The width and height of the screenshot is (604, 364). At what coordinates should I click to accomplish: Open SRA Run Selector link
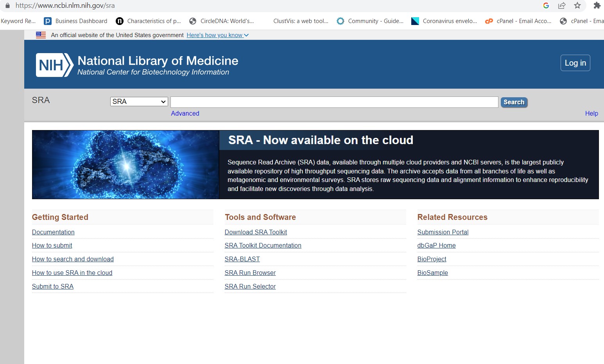pos(250,286)
